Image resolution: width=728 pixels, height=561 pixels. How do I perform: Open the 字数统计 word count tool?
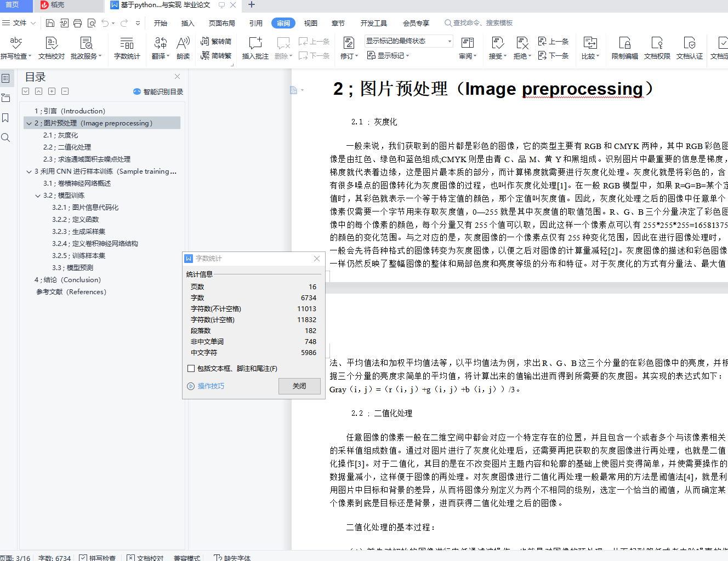(x=127, y=48)
